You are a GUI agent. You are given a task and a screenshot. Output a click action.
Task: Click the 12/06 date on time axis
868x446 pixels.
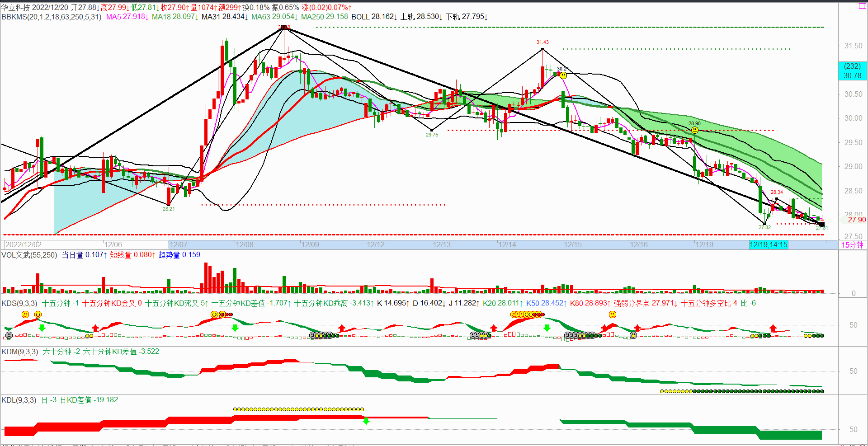click(113, 244)
